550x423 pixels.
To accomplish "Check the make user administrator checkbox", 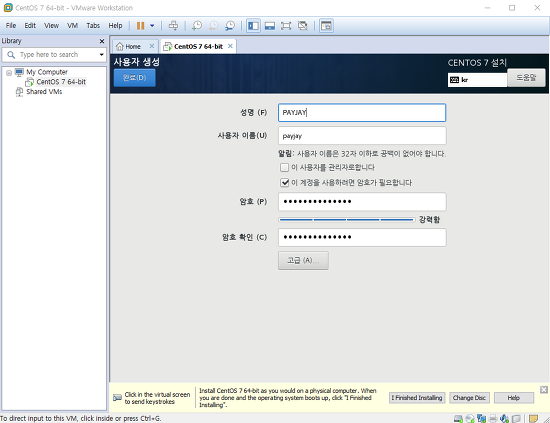I will [284, 167].
